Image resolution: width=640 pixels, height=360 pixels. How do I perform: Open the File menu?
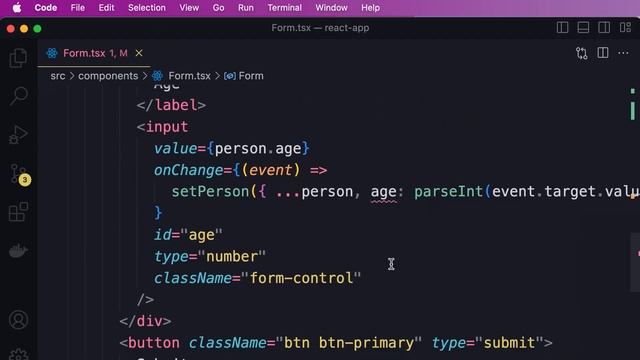[x=78, y=8]
